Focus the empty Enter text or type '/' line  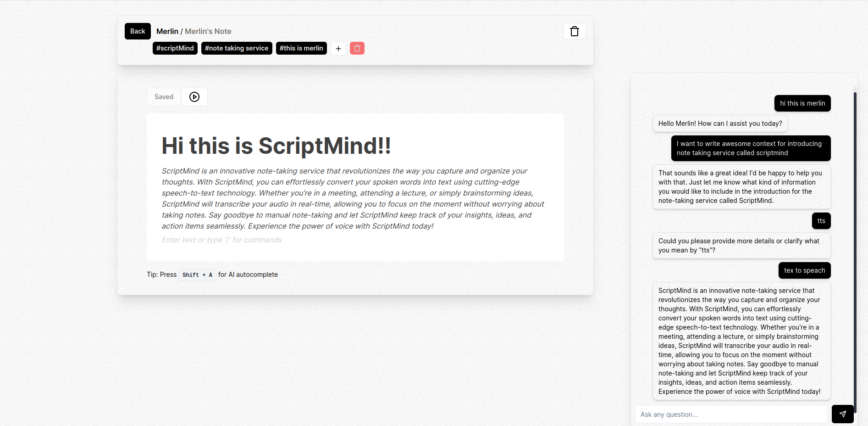[222, 240]
